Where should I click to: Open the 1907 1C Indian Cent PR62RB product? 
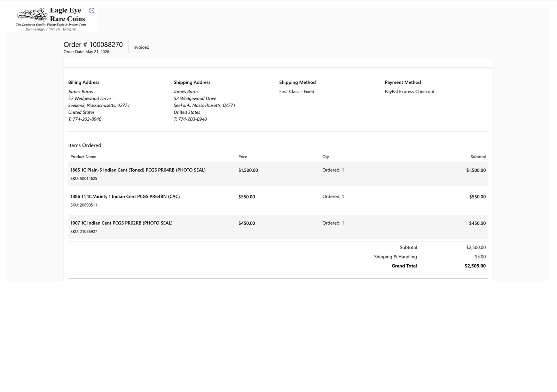tap(121, 223)
